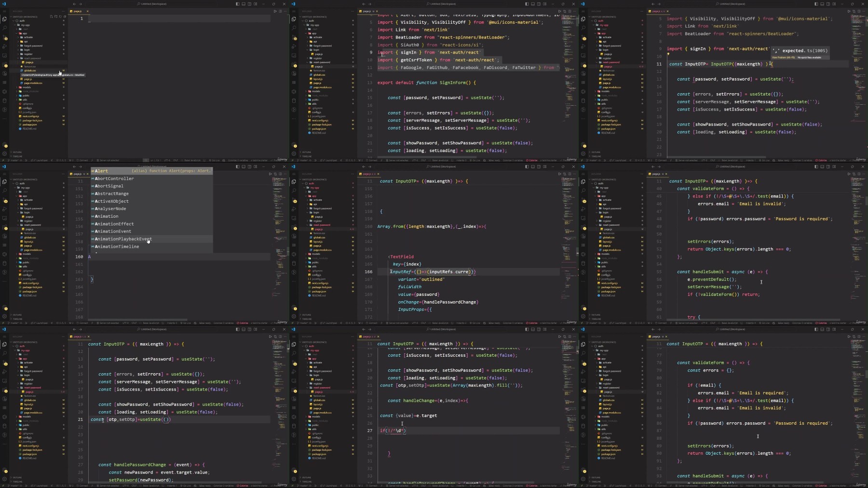Open Extensions view in the empty page.js window

(x=4, y=65)
